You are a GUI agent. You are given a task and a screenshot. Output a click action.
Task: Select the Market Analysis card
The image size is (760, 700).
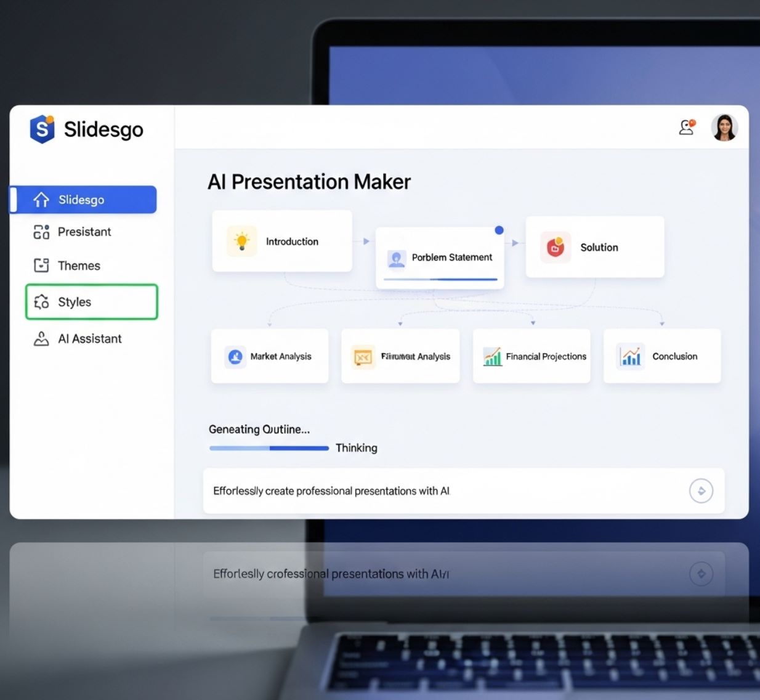click(270, 356)
